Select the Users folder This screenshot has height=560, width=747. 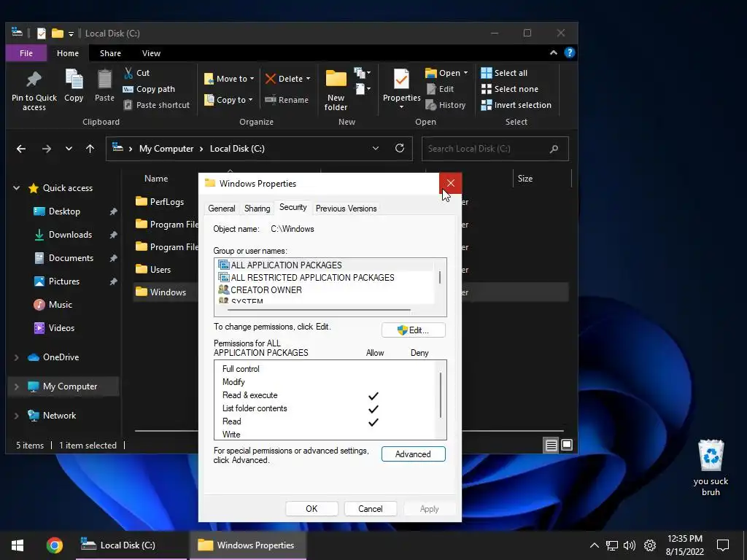pyautogui.click(x=153, y=270)
